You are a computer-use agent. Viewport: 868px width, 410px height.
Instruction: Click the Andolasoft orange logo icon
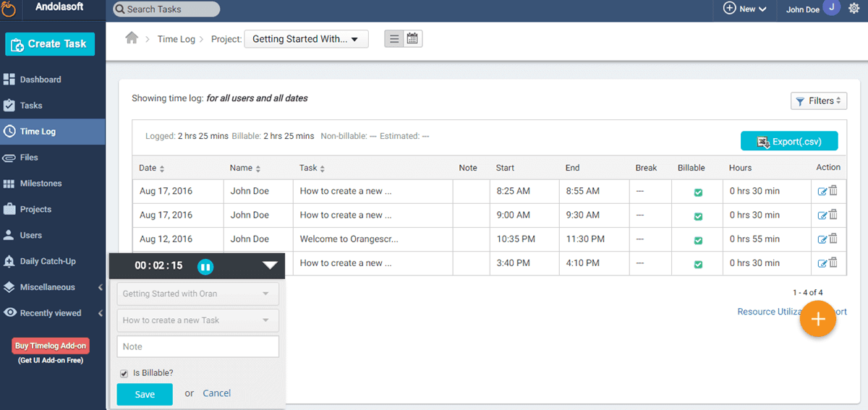coord(9,9)
